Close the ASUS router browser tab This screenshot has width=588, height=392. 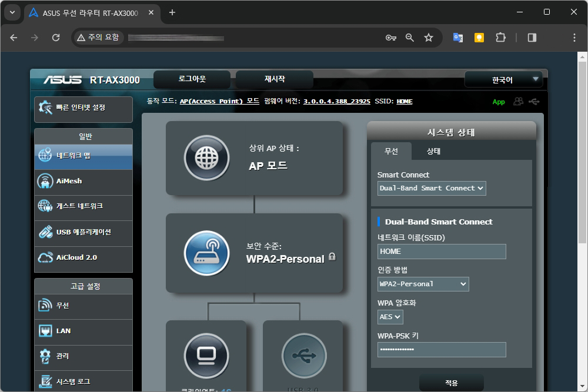pyautogui.click(x=151, y=13)
